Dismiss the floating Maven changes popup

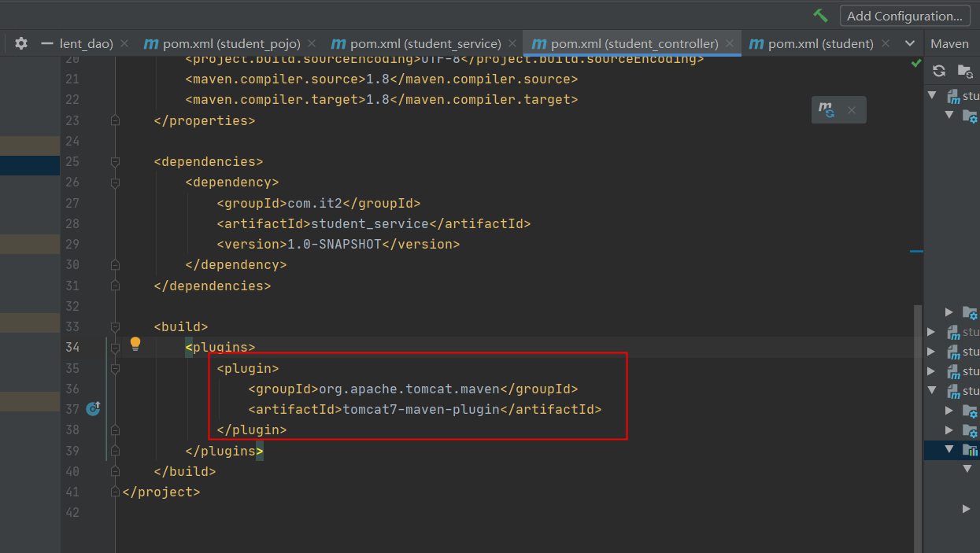(x=851, y=111)
